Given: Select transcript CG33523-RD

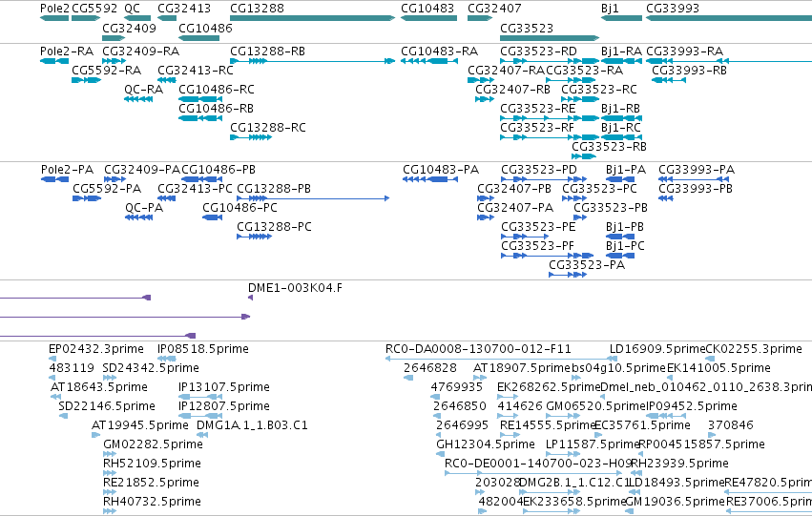Looking at the screenshot, I should [x=550, y=61].
